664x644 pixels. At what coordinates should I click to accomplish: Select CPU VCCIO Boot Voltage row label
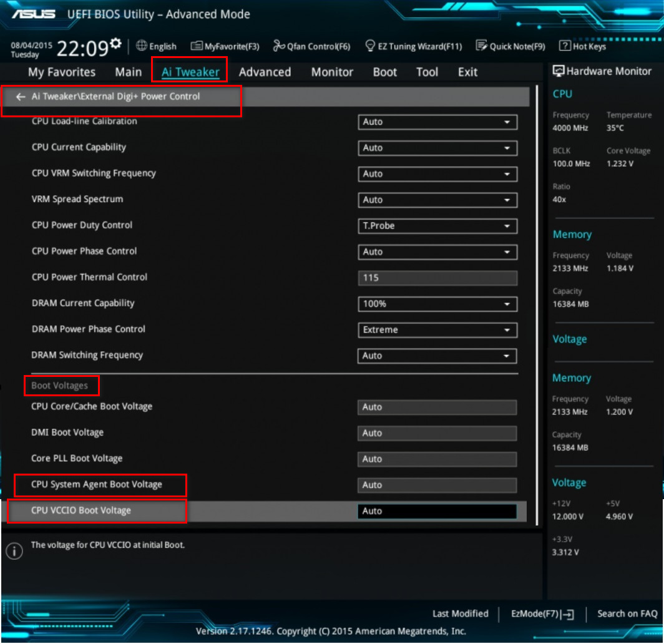click(x=81, y=510)
